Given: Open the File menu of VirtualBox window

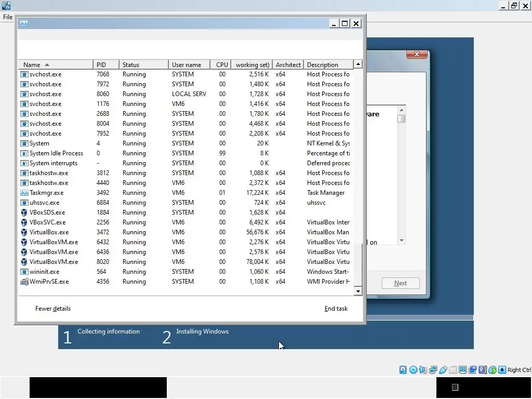Looking at the screenshot, I should pyautogui.click(x=8, y=17).
